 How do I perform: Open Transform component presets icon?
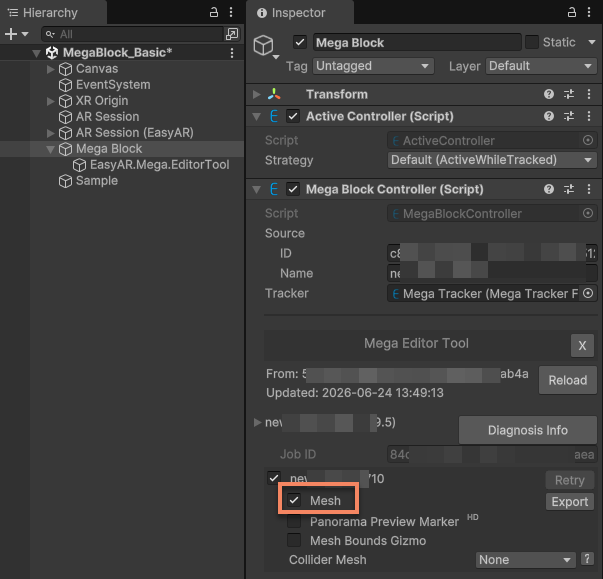[x=569, y=94]
